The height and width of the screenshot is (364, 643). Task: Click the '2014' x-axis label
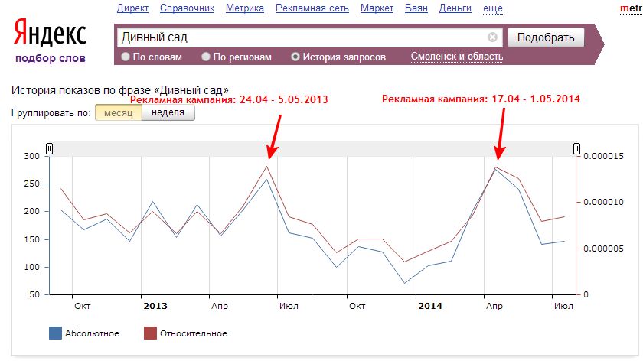[x=430, y=306]
